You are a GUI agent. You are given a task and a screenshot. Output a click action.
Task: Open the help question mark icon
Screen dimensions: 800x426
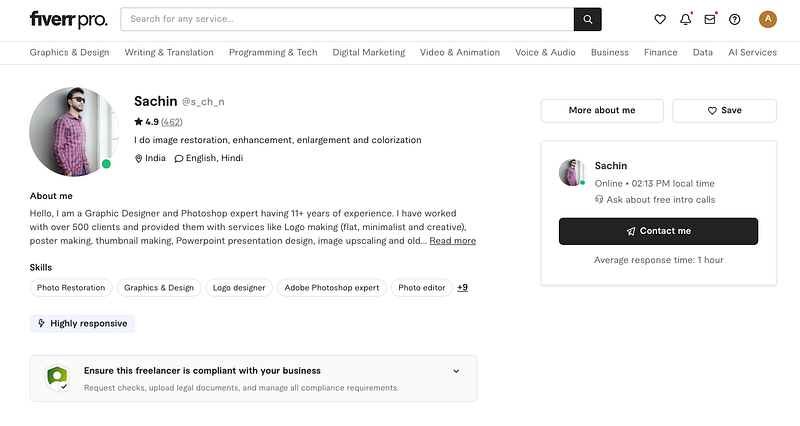coord(735,19)
